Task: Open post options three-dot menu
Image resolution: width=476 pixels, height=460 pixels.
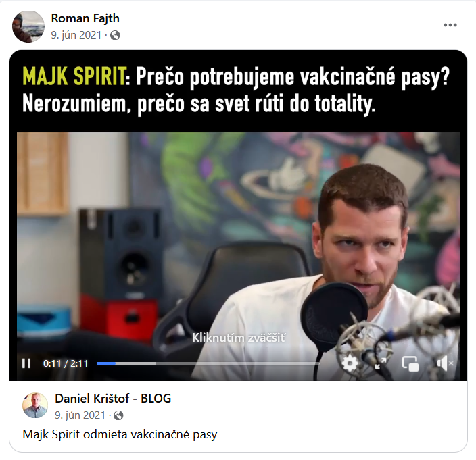Action: [x=450, y=25]
